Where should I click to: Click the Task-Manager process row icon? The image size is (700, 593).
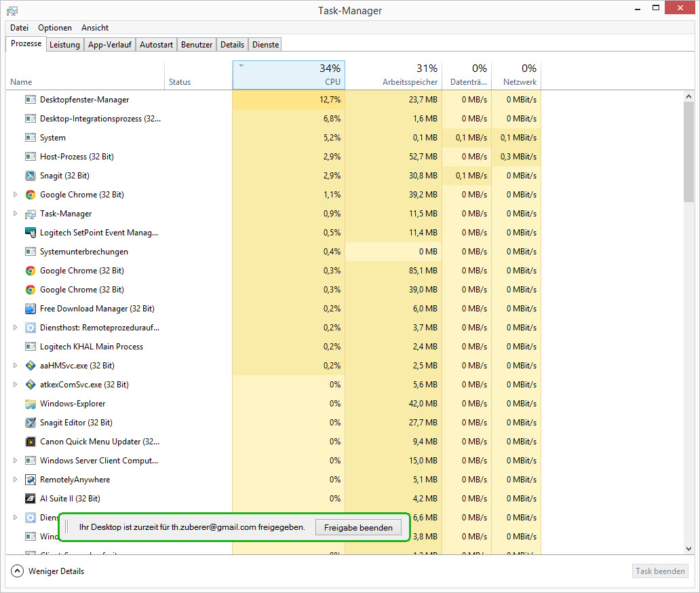tap(31, 214)
